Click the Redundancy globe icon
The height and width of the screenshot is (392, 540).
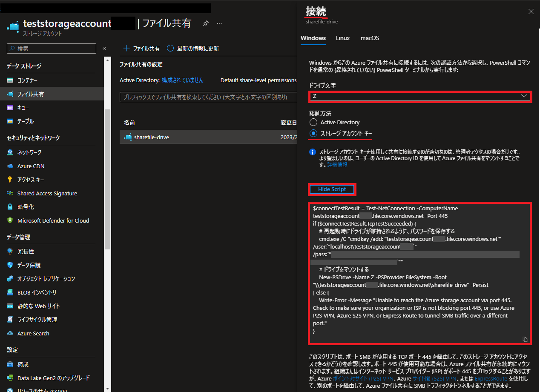click(10, 252)
